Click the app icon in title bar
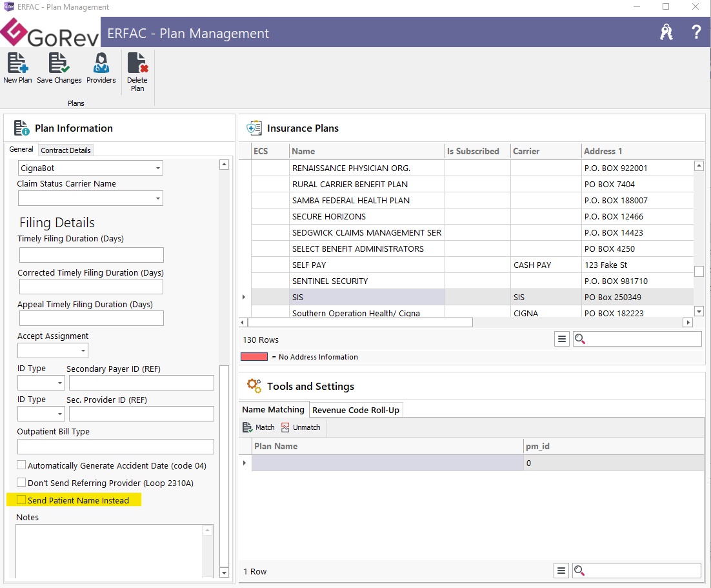This screenshot has width=711, height=588. click(x=8, y=7)
